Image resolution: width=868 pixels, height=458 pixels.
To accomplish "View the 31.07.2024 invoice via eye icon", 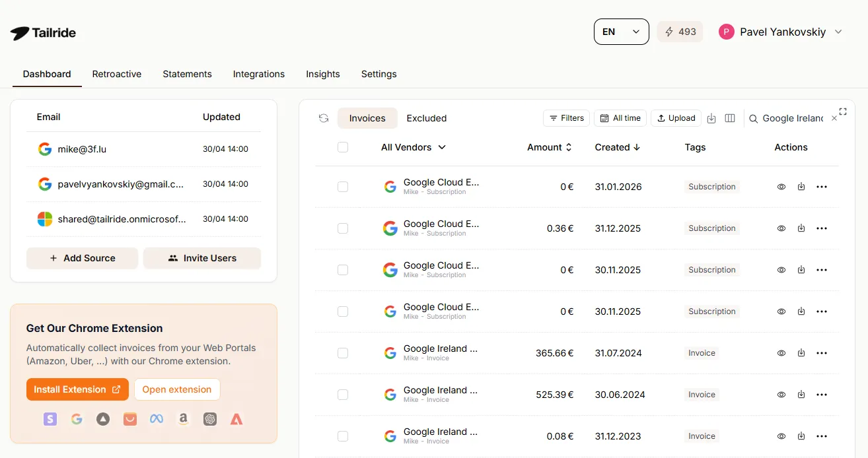I will [x=781, y=353].
